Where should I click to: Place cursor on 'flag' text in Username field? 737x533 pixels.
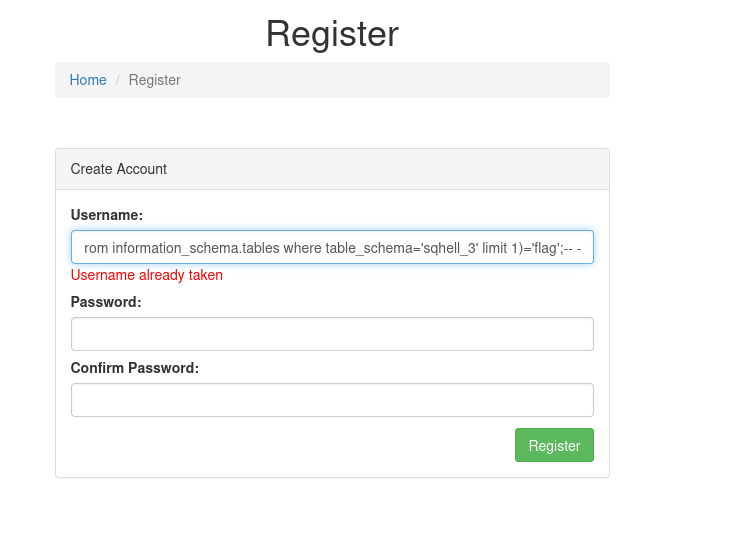546,247
